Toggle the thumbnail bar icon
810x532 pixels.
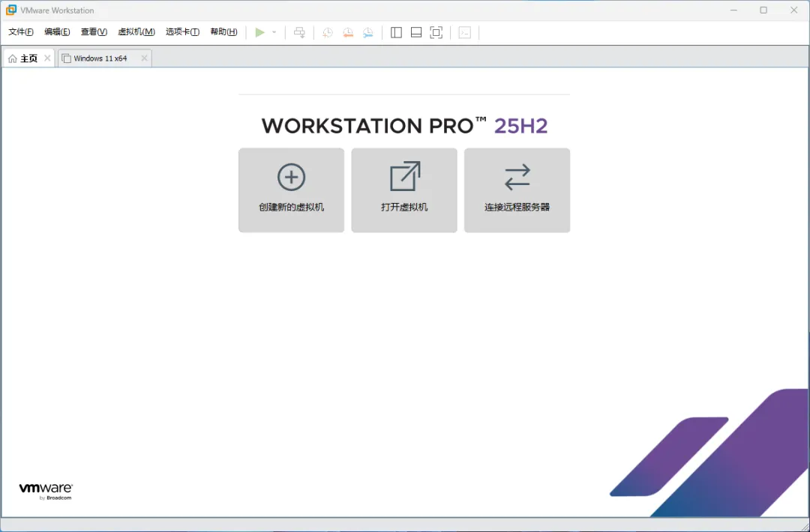[x=416, y=32]
